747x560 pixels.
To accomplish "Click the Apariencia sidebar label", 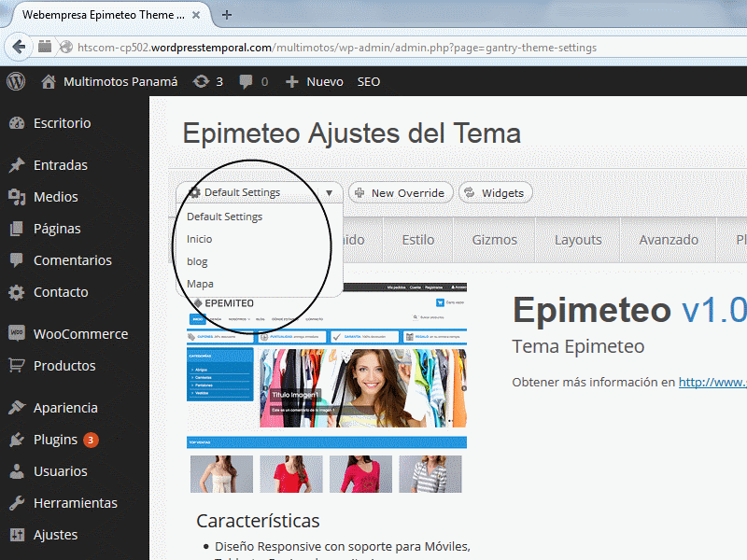I will point(65,408).
